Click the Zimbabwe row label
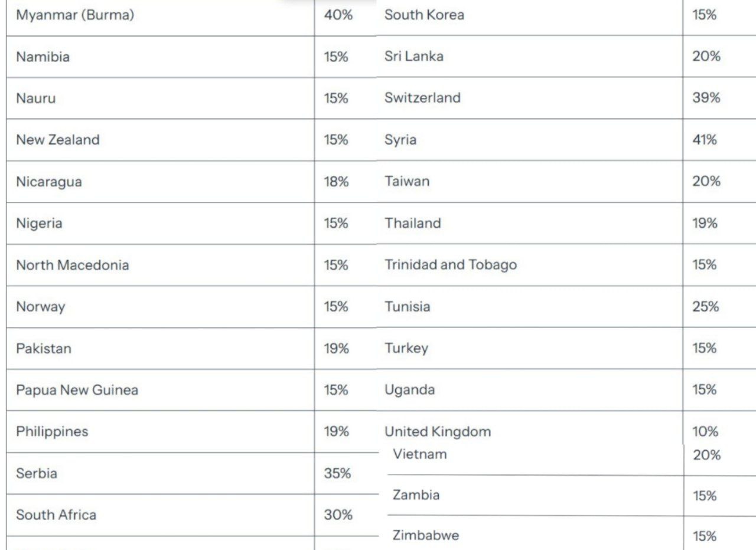This screenshot has height=550, width=756. pos(426,536)
